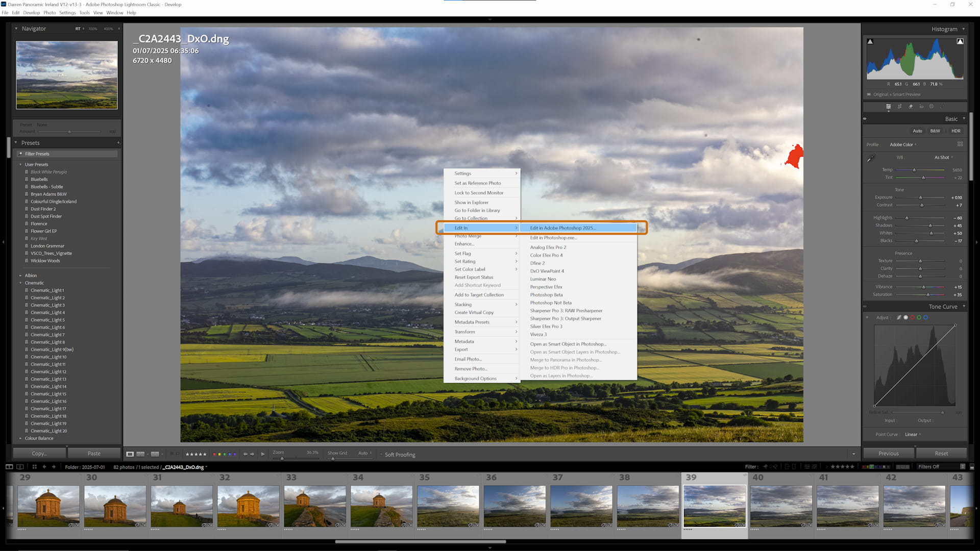This screenshot has height=551, width=980.
Task: Collapse the Navigator panel
Action: 16,29
